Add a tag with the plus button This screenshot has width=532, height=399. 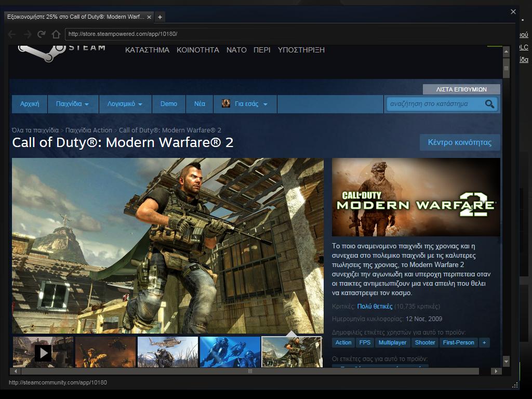[484, 343]
